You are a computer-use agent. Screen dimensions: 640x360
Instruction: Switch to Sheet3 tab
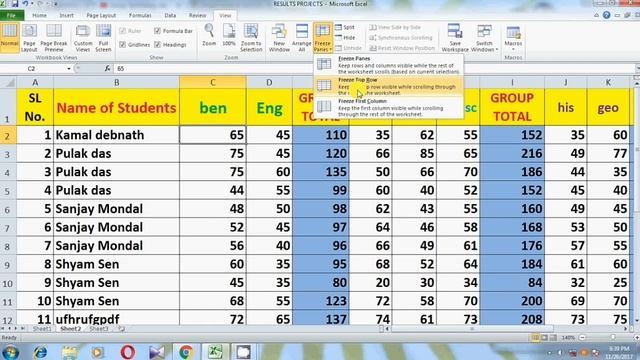pyautogui.click(x=99, y=329)
